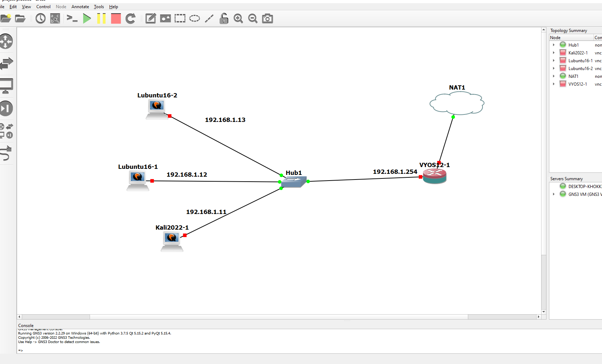This screenshot has width=602, height=364.
Task: Click the canvas horizontal scrollbar thumb
Action: coord(279,317)
